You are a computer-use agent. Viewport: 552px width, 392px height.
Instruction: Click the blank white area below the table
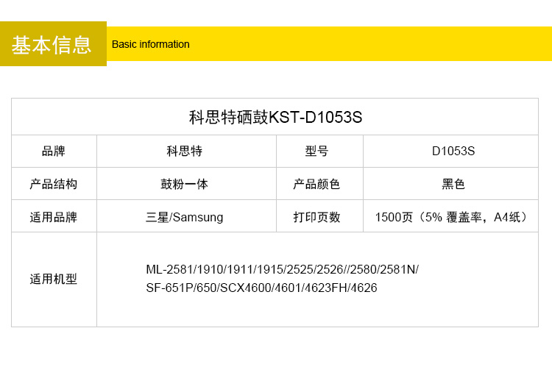275,360
